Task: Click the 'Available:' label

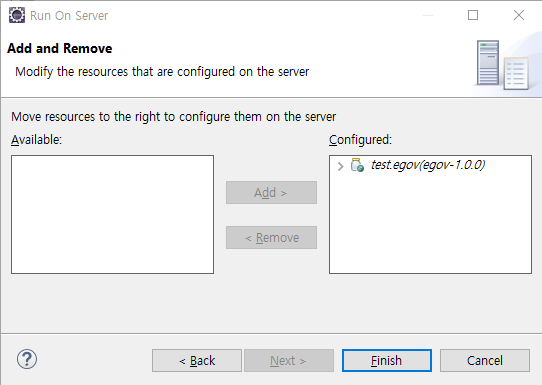Action: pyautogui.click(x=36, y=140)
